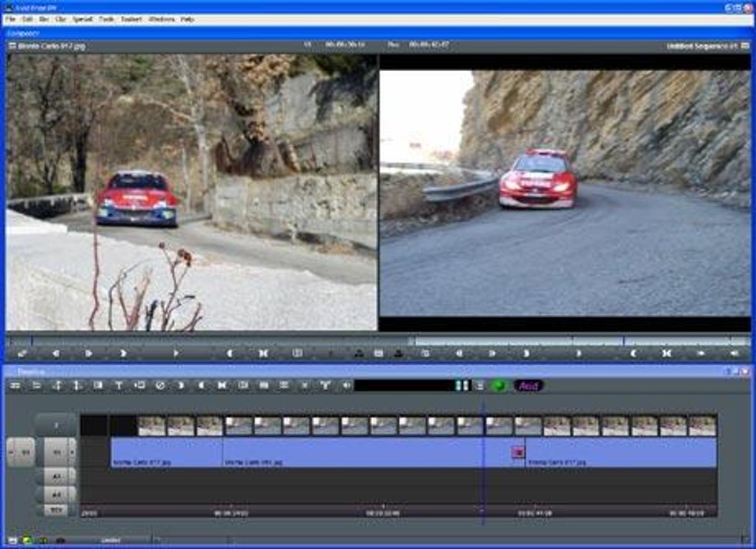This screenshot has height=549, width=756.
Task: Select the pink transition effect icon in timeline
Action: pos(518,452)
